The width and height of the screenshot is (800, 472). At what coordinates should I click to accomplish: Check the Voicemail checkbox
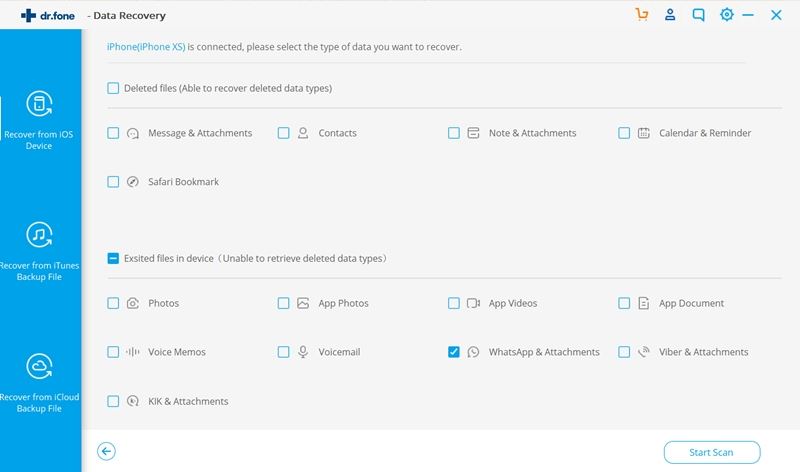(283, 352)
